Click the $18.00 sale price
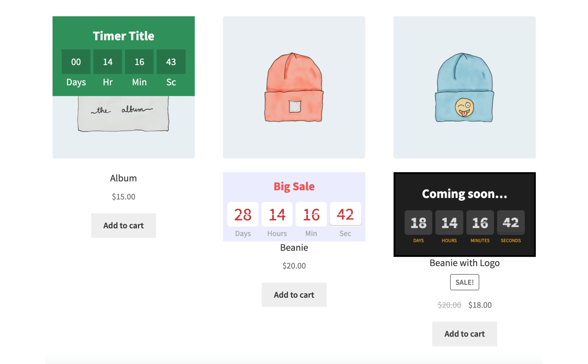588x364 pixels. pos(480,305)
